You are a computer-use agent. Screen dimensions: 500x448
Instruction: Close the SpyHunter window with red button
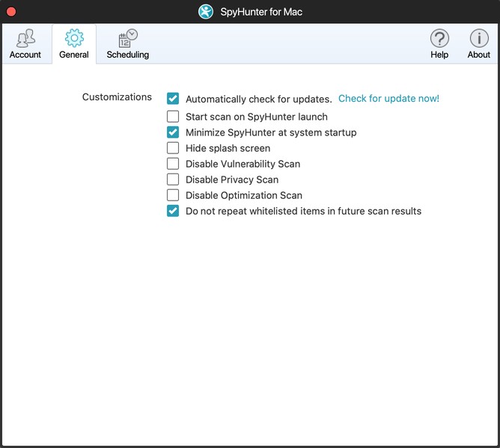pos(11,12)
